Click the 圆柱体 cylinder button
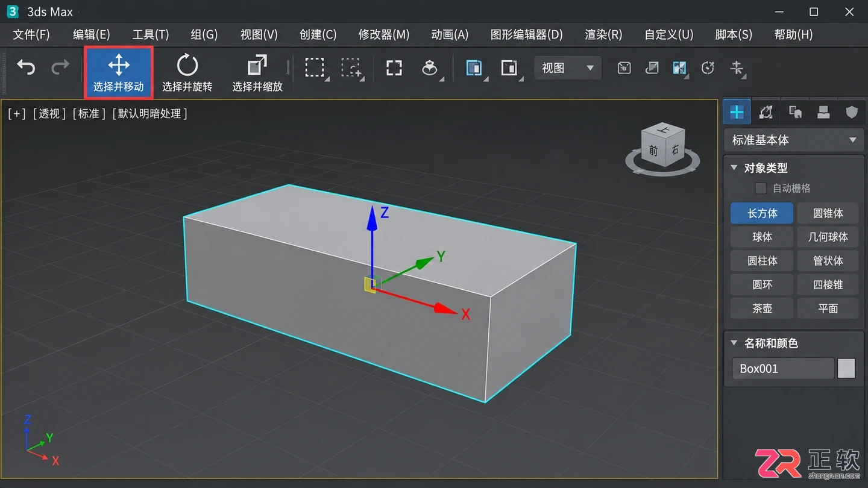868x488 pixels. (x=762, y=261)
